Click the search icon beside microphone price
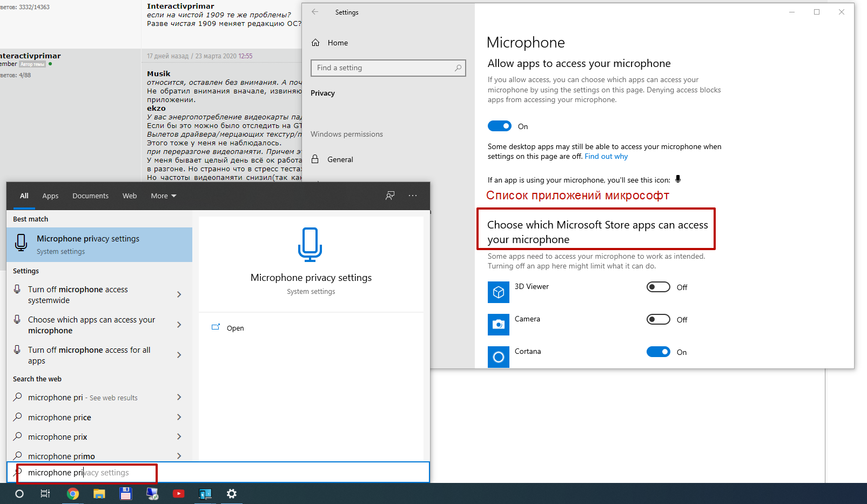 [x=18, y=417]
